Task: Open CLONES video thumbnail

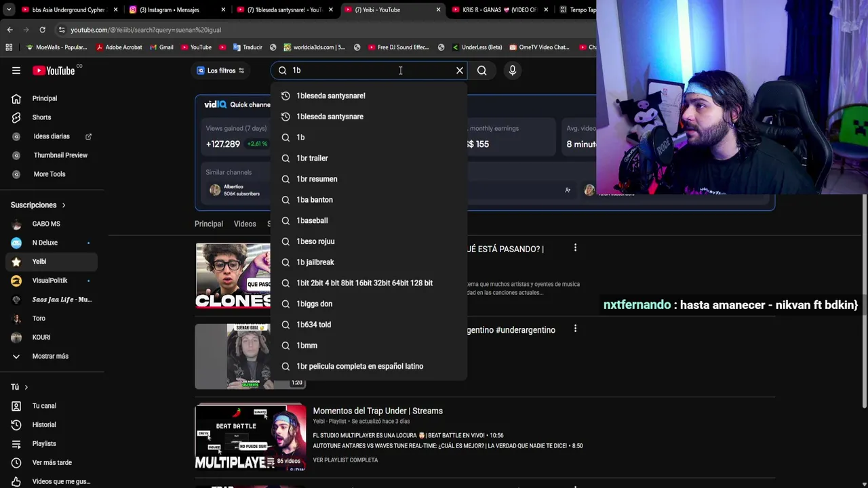Action: 233,276
